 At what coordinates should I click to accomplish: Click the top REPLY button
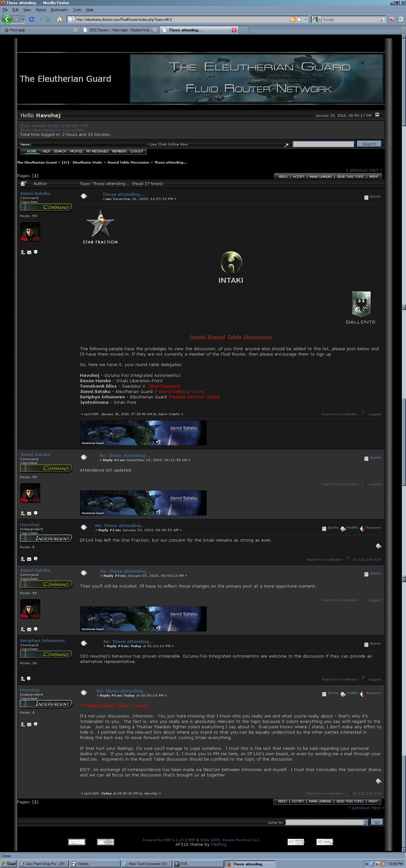click(x=283, y=177)
